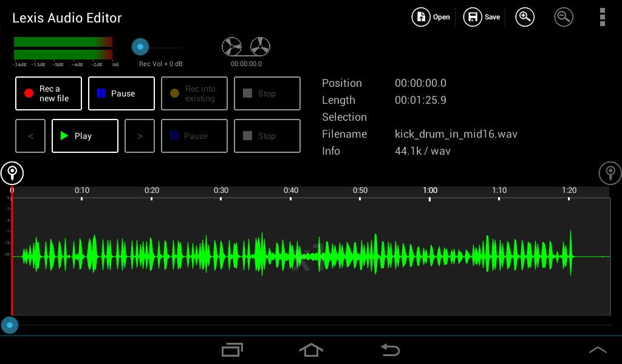Tap the Android back button
Viewport: 622px width, 364px height.
(x=390, y=349)
